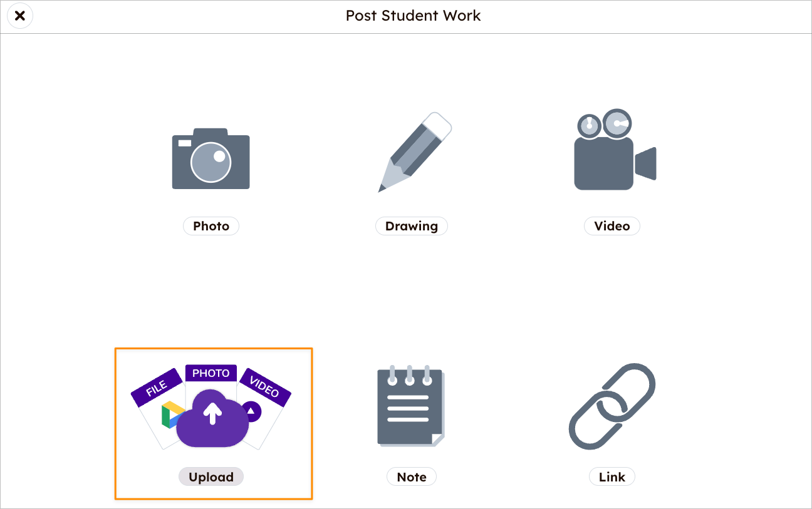Select the orange-highlighted Upload option
The image size is (812, 509).
(x=213, y=424)
